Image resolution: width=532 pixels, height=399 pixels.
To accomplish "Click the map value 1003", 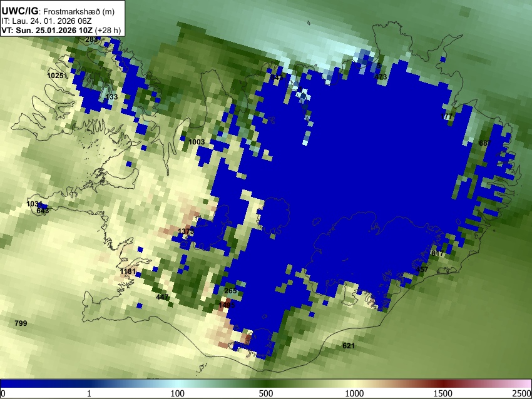I will pos(197,142).
